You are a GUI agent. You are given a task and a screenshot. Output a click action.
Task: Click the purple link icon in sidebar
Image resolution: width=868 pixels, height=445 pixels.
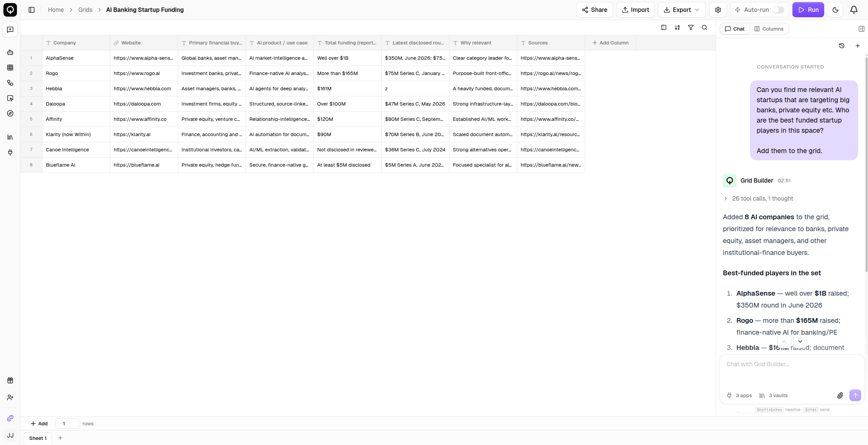(10, 418)
